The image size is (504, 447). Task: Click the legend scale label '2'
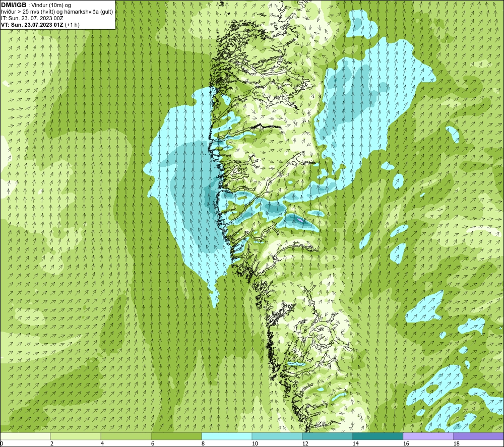tap(52, 443)
